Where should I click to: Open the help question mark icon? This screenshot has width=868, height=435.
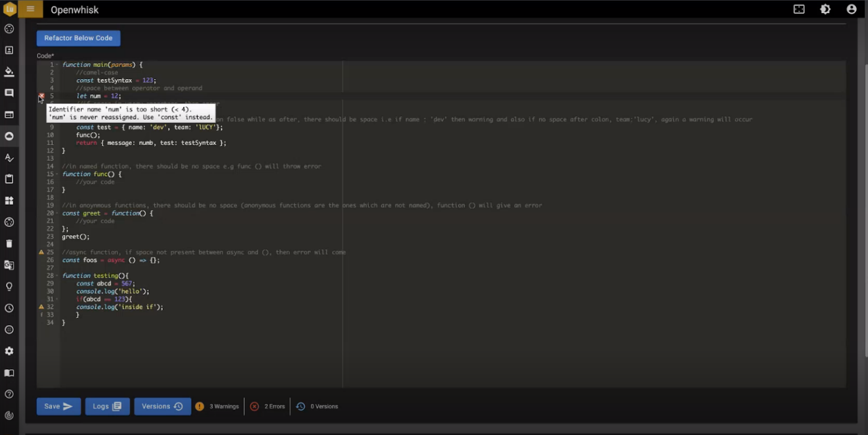(x=9, y=394)
